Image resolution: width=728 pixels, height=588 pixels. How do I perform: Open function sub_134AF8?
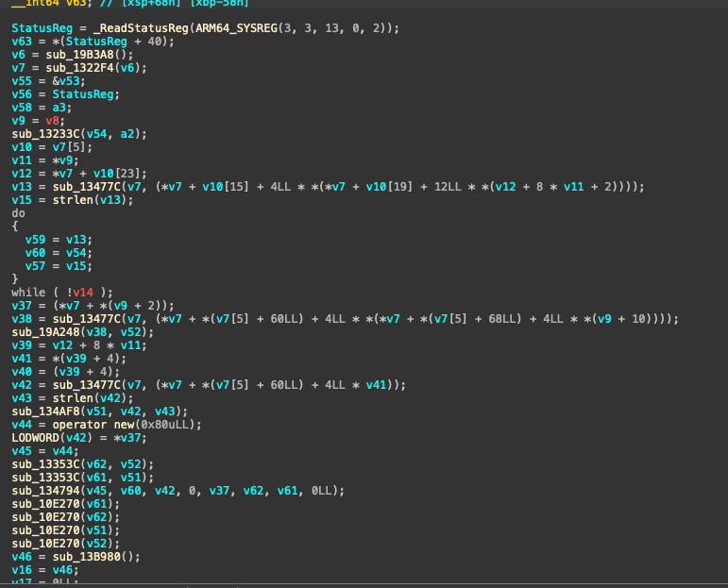click(45, 412)
